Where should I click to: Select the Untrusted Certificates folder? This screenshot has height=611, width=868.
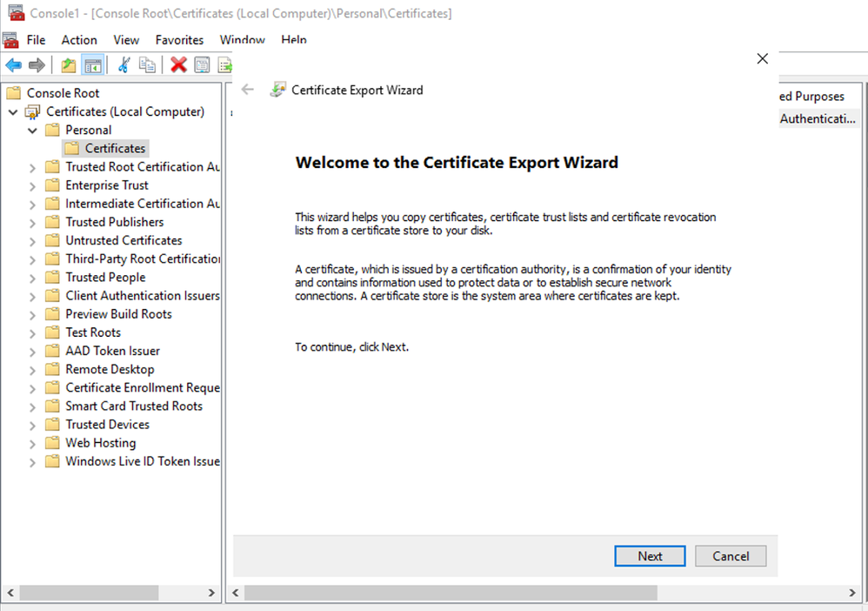click(124, 240)
